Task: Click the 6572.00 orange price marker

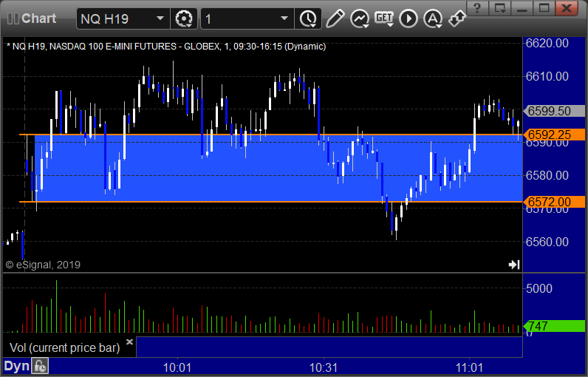Action: click(553, 202)
